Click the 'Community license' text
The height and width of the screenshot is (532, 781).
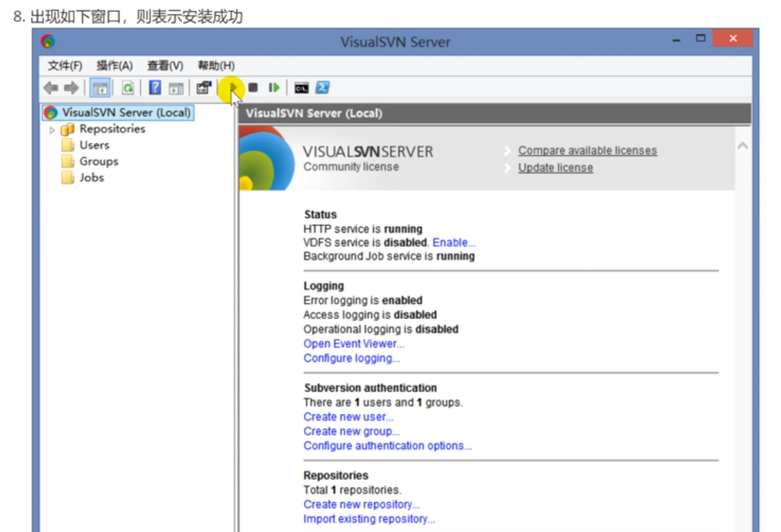tap(351, 167)
